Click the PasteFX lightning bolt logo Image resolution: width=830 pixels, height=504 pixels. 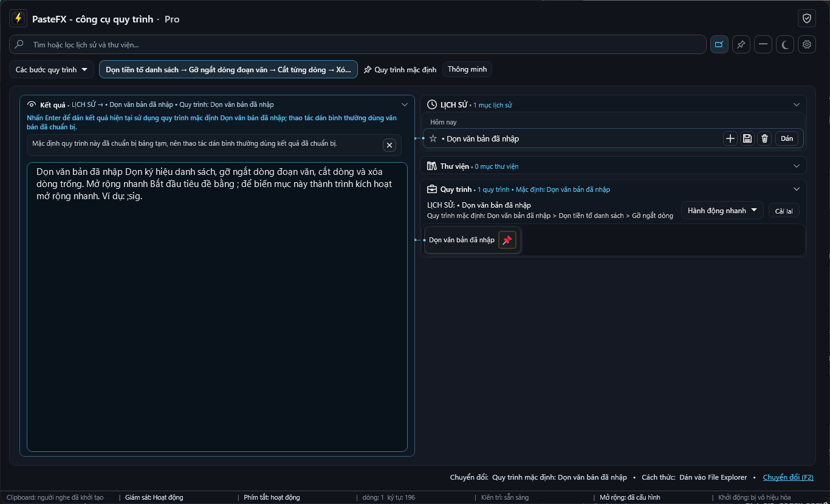coord(18,19)
